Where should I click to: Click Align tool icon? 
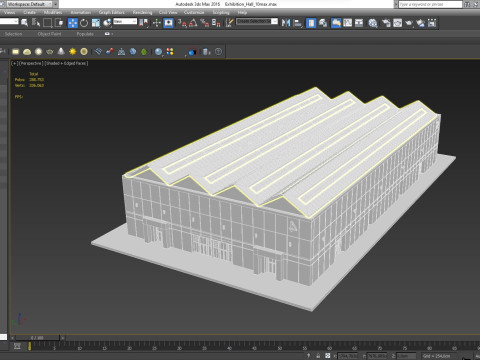298,23
